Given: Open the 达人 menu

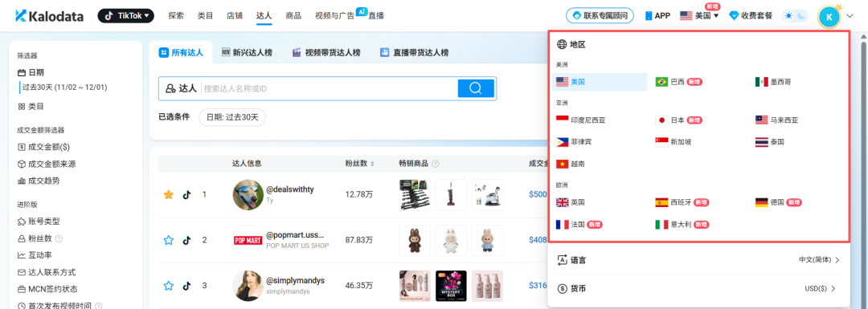Looking at the screenshot, I should [x=264, y=16].
